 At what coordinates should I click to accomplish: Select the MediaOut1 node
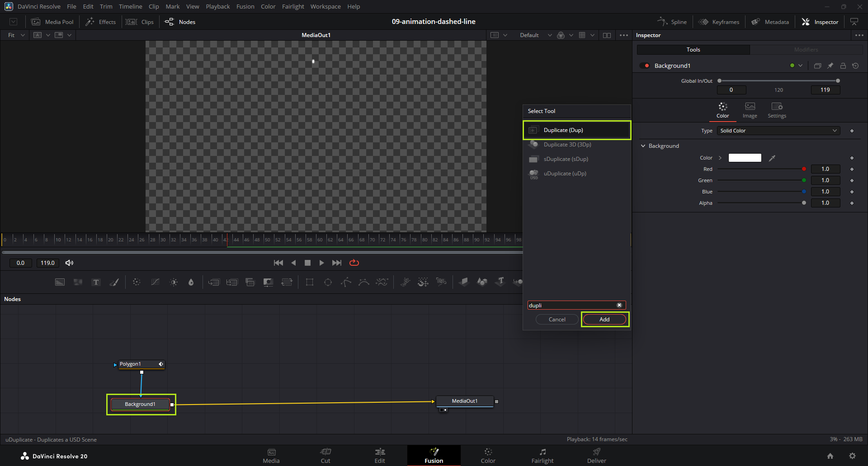[x=464, y=401]
